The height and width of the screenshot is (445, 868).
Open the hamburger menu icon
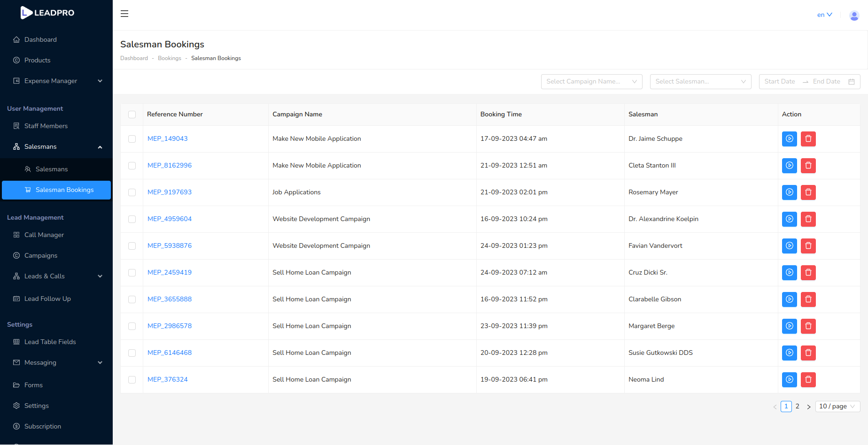pyautogui.click(x=124, y=14)
